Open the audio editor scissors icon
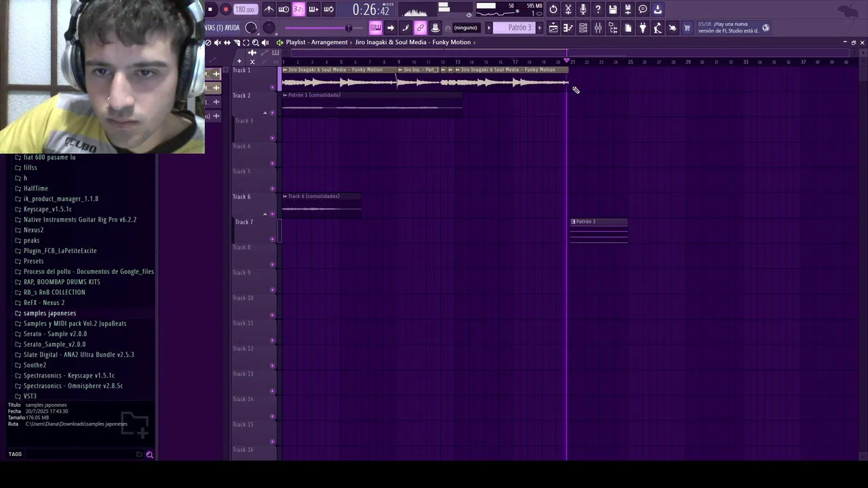 coord(568,9)
